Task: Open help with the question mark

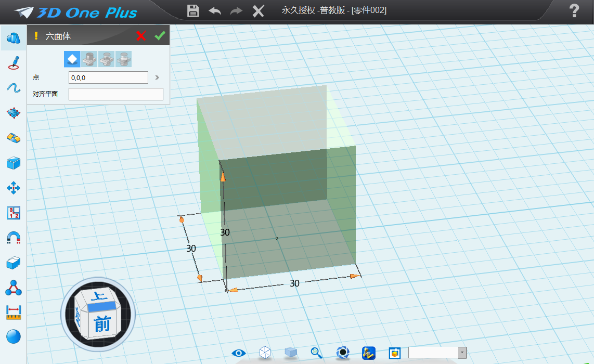Action: point(574,10)
